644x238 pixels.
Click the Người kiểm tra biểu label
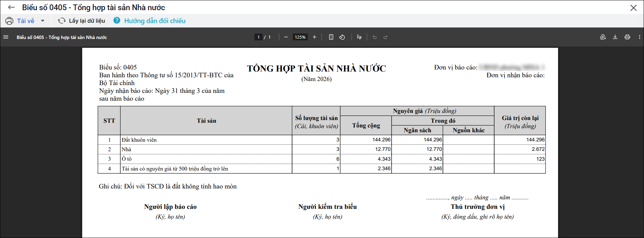pyautogui.click(x=327, y=207)
